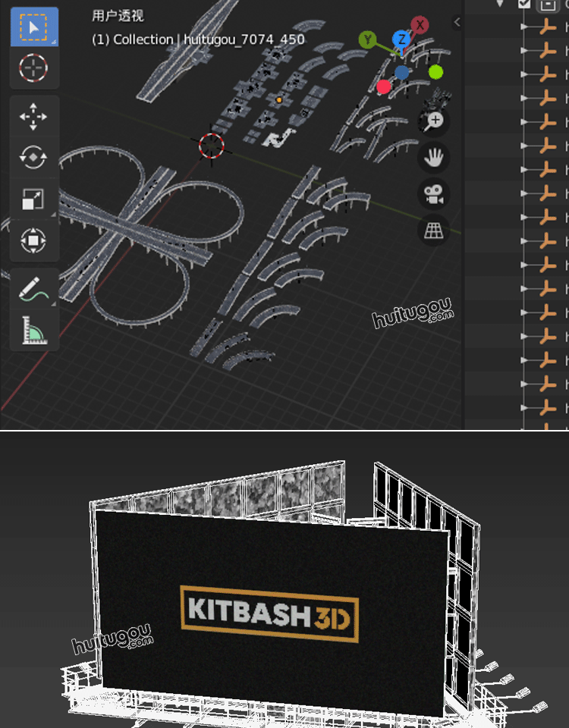
Task: Click the '用户透视' view label
Action: tap(118, 16)
